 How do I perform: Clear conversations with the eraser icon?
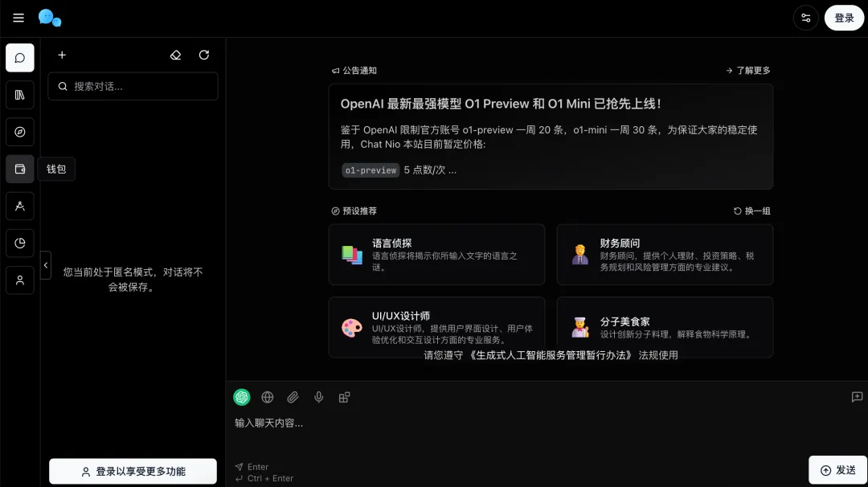coord(175,55)
